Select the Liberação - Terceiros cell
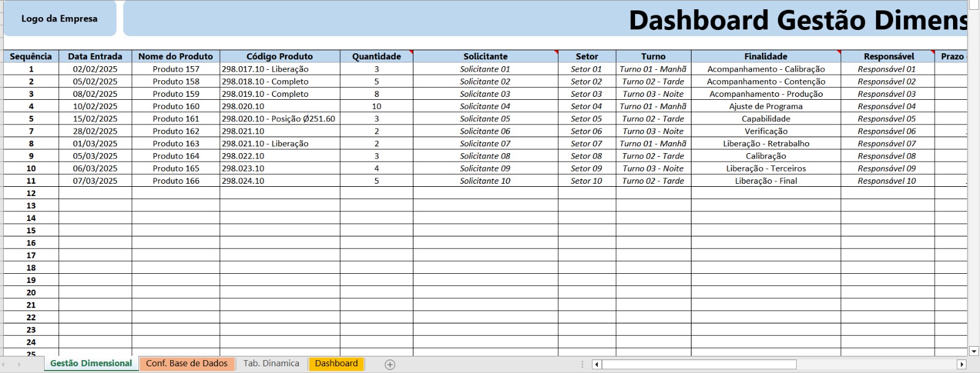 [x=766, y=168]
